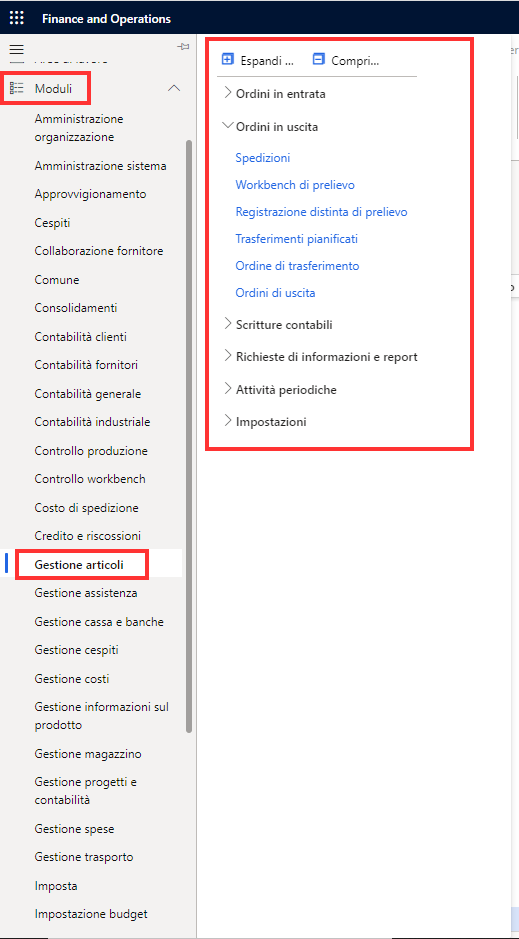Open Credito e riscossioni module

(88, 535)
